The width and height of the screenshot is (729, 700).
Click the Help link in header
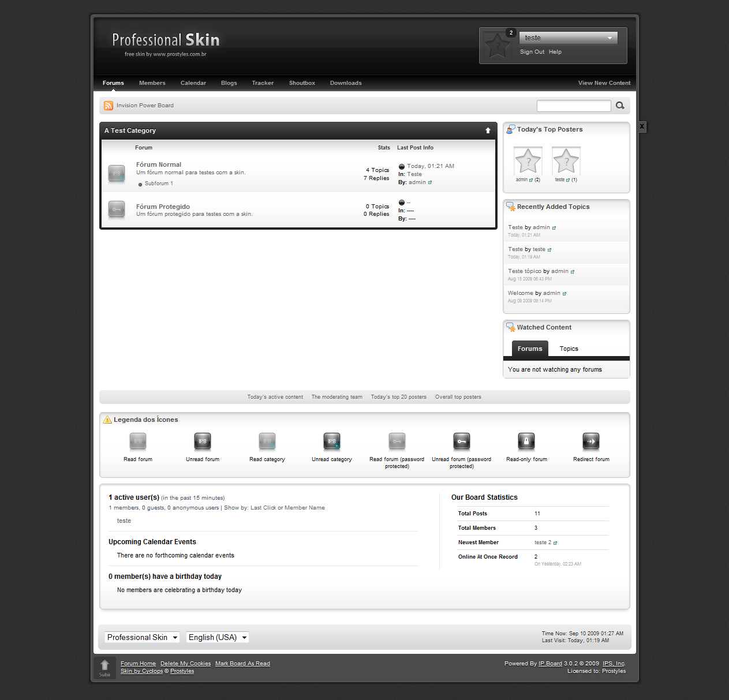click(555, 52)
